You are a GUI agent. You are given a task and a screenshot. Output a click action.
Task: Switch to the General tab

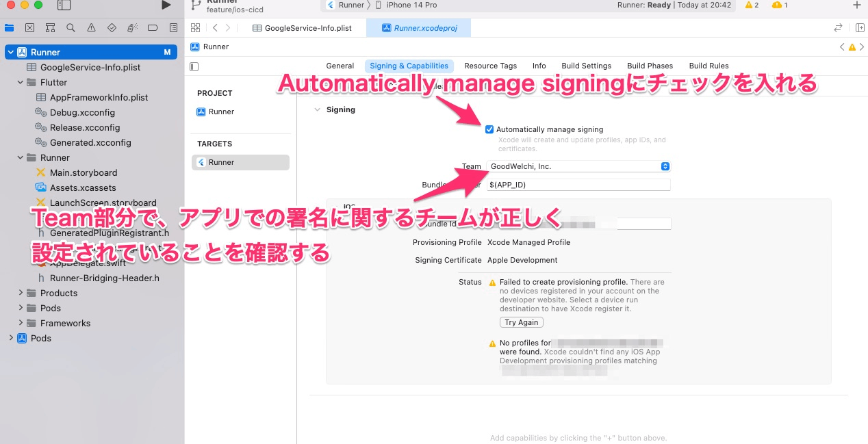(340, 66)
